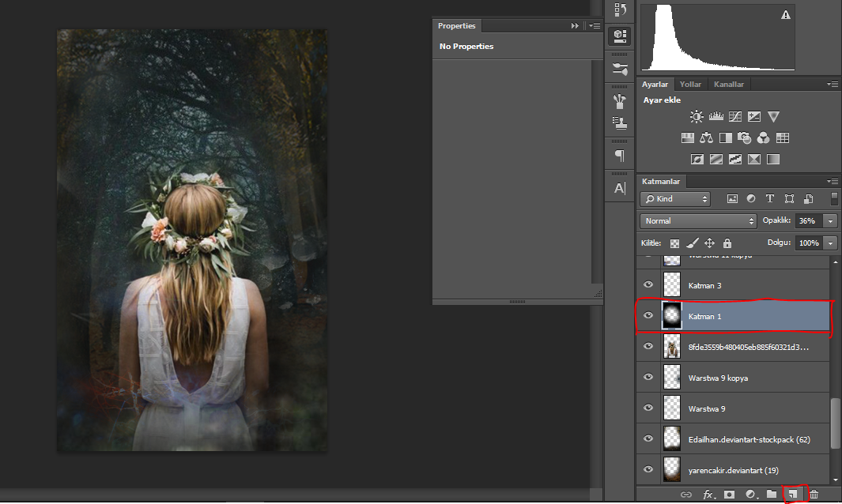
Task: Add a layer mask
Action: coord(729,495)
